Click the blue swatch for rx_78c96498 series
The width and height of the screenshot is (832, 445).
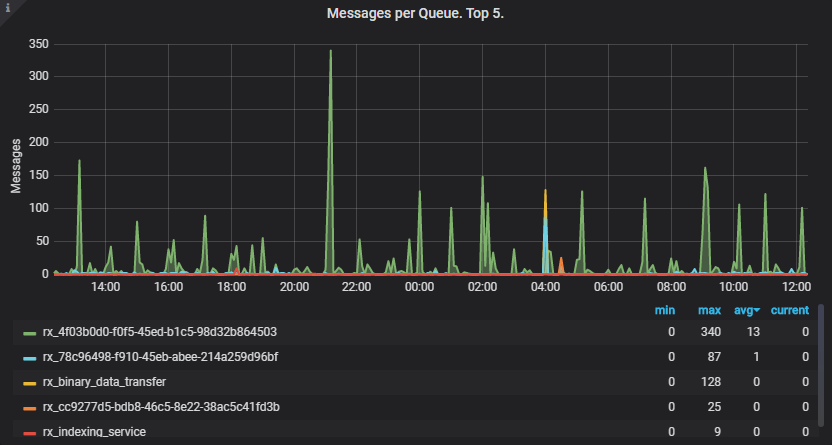pyautogui.click(x=29, y=357)
